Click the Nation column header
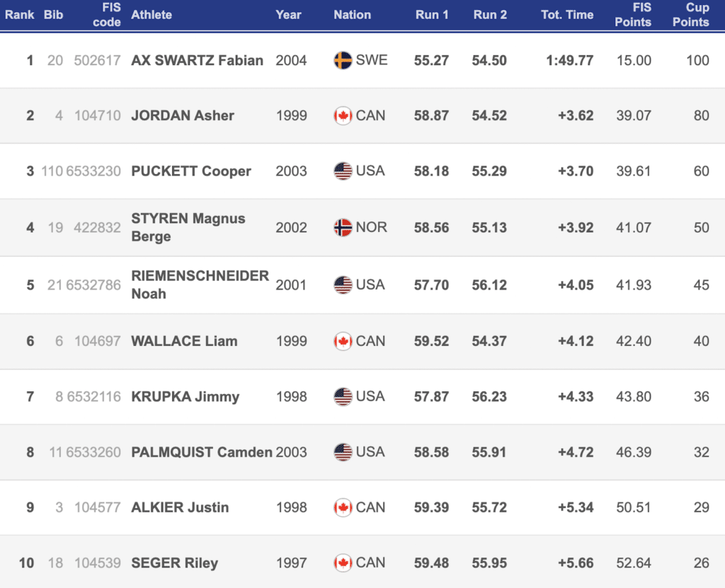 click(353, 15)
